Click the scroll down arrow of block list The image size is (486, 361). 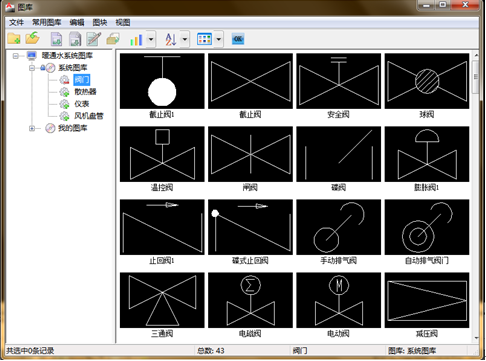point(476,338)
